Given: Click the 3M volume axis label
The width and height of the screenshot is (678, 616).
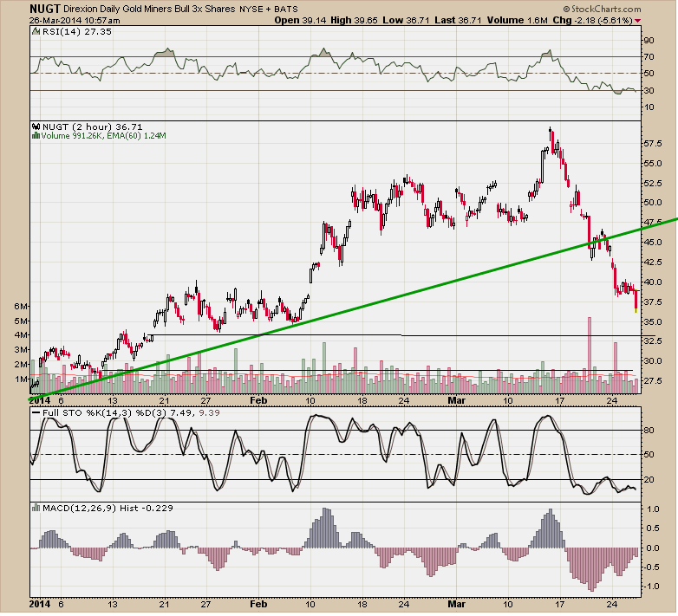Looking at the screenshot, I should (x=21, y=349).
